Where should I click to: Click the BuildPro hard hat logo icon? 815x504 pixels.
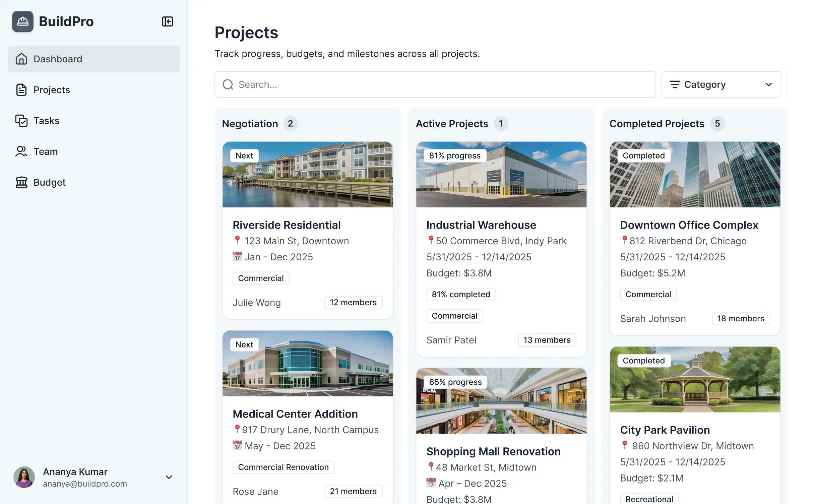22,21
